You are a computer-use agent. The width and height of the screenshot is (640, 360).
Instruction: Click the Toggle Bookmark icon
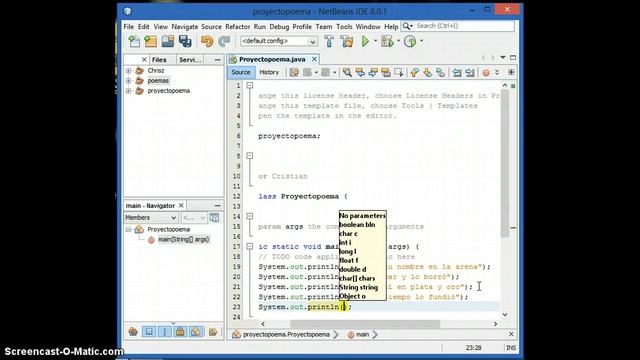pyautogui.click(x=440, y=72)
